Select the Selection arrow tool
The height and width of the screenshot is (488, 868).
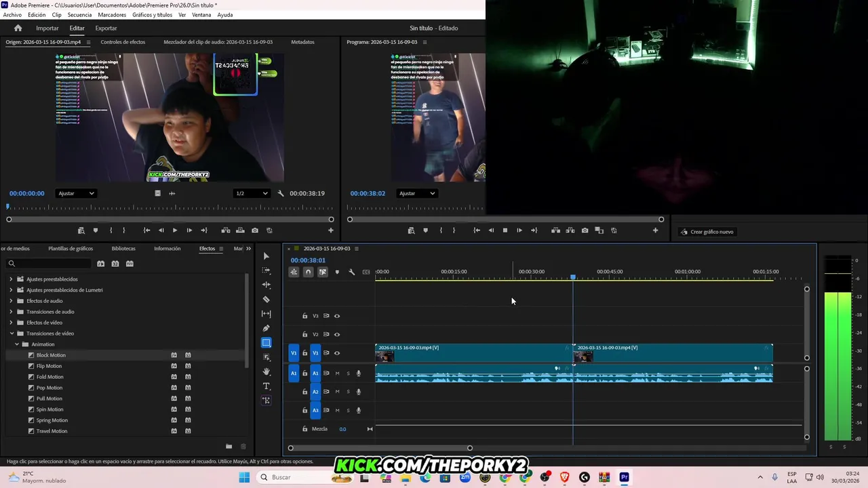(266, 256)
